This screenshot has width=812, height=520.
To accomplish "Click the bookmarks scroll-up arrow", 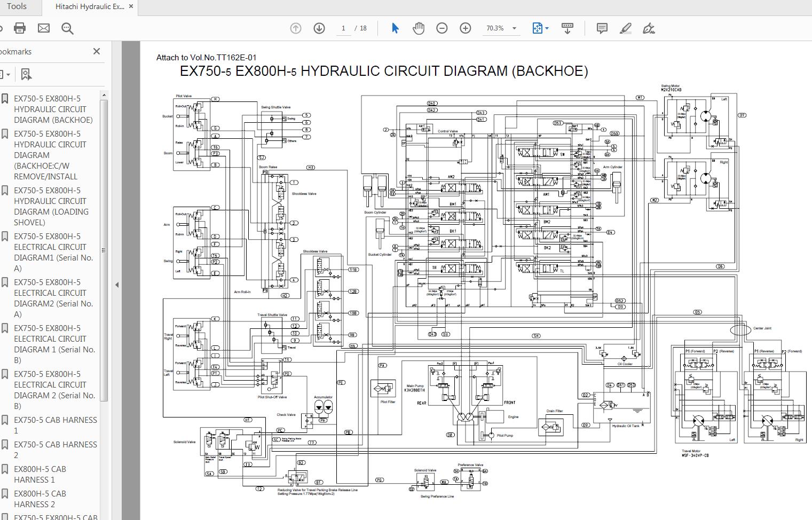I will [104, 96].
